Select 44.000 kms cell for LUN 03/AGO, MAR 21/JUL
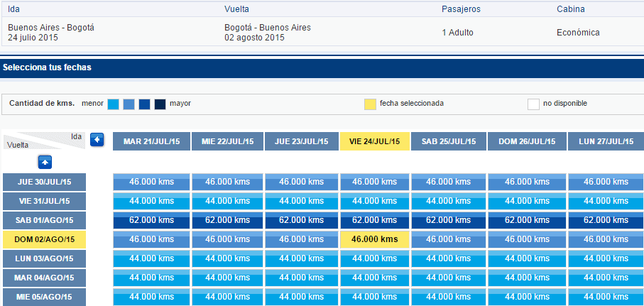 point(151,258)
